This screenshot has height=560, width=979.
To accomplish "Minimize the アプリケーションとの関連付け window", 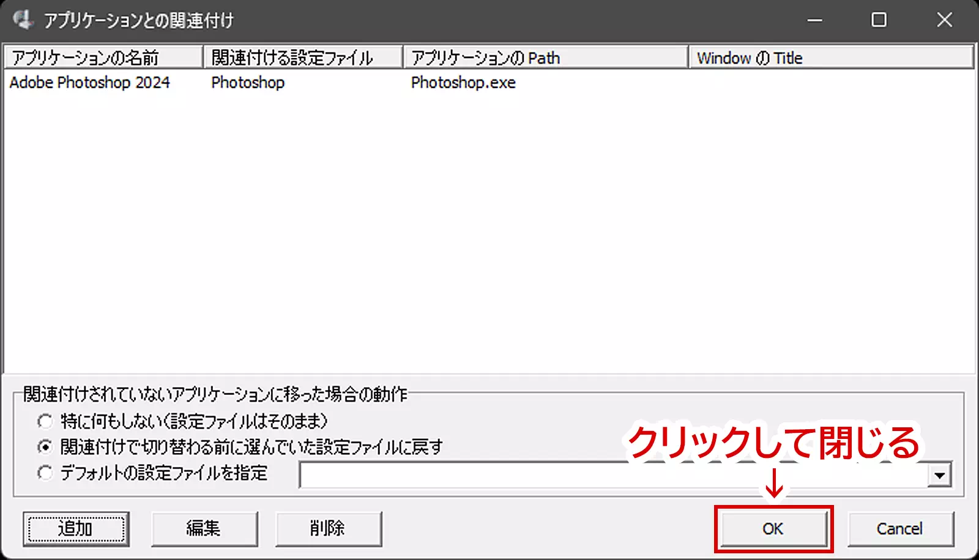I will pos(814,20).
